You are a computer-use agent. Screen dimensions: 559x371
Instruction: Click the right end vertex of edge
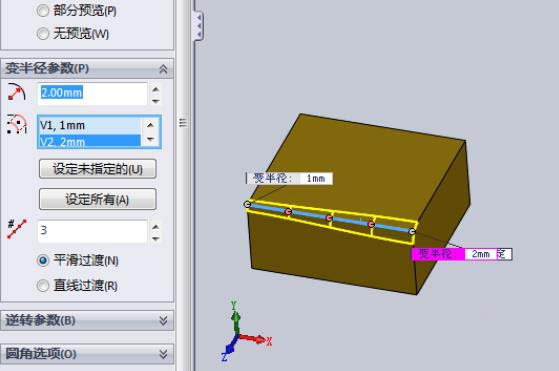tap(412, 232)
